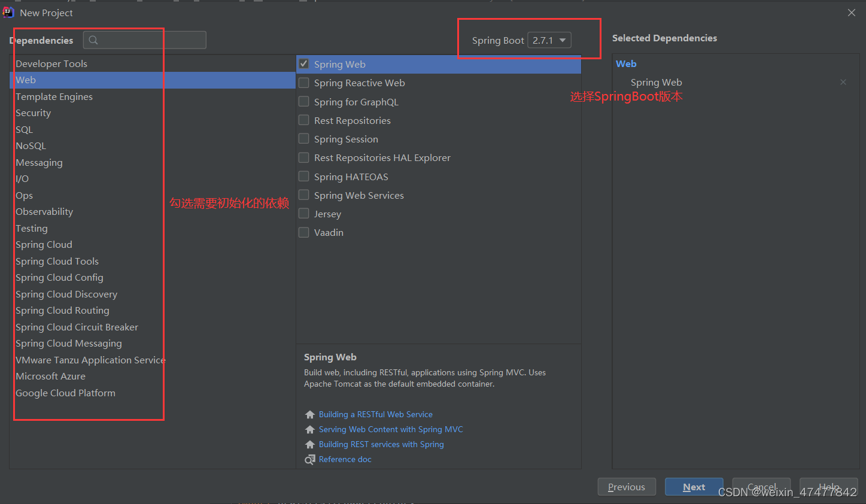Select Google Cloud Platform category
This screenshot has width=866, height=504.
pos(153,393)
